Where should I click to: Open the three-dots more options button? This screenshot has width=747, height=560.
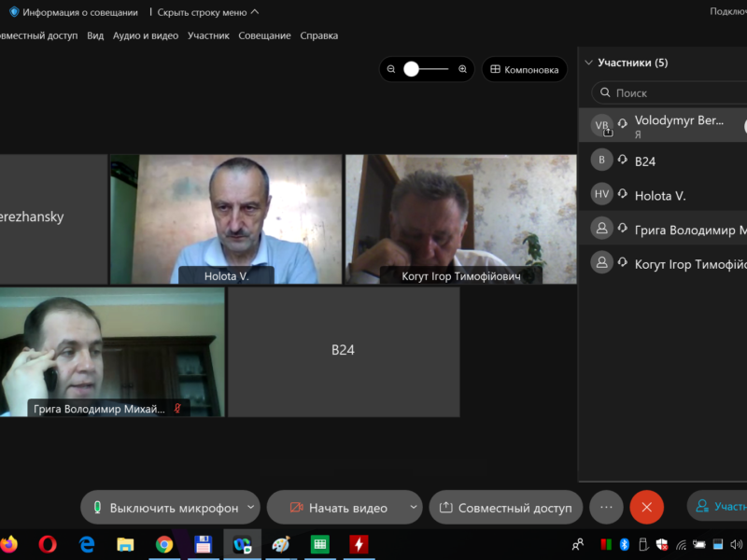coord(606,507)
